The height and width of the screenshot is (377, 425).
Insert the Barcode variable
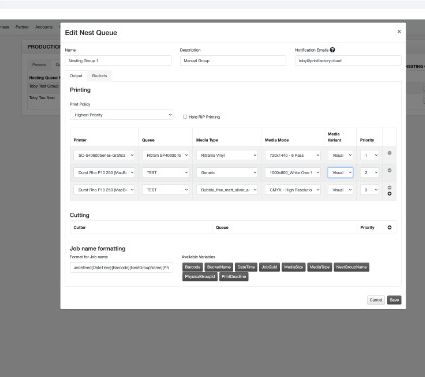pos(192,267)
